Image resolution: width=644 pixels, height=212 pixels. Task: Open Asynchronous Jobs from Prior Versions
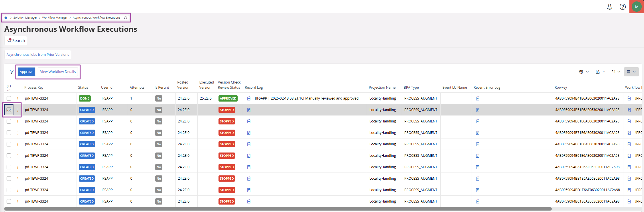(x=38, y=55)
